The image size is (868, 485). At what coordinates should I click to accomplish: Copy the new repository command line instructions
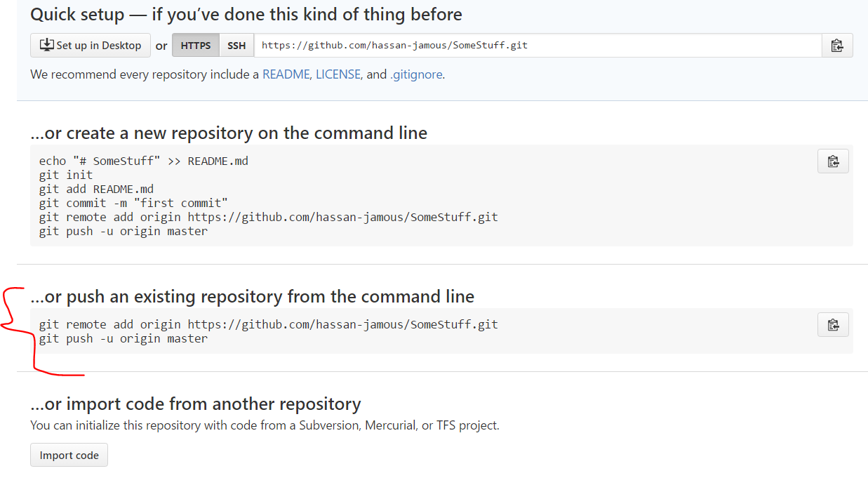click(x=833, y=161)
